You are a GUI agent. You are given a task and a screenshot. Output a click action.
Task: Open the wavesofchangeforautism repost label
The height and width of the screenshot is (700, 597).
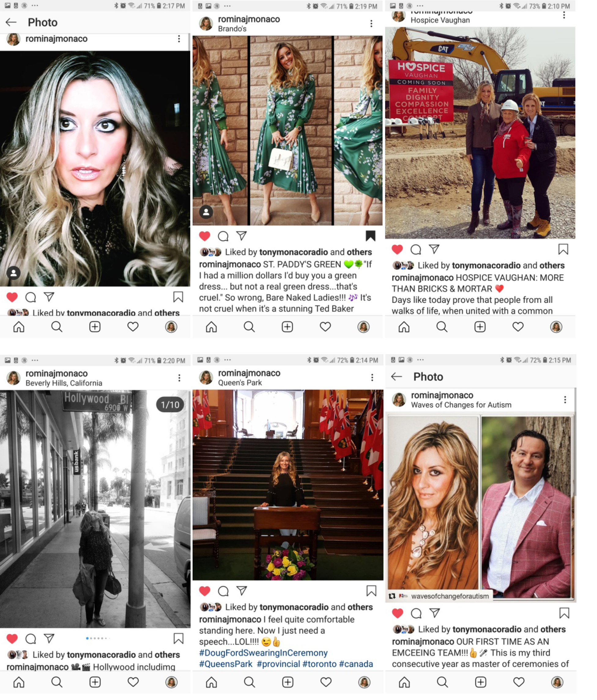pyautogui.click(x=450, y=596)
